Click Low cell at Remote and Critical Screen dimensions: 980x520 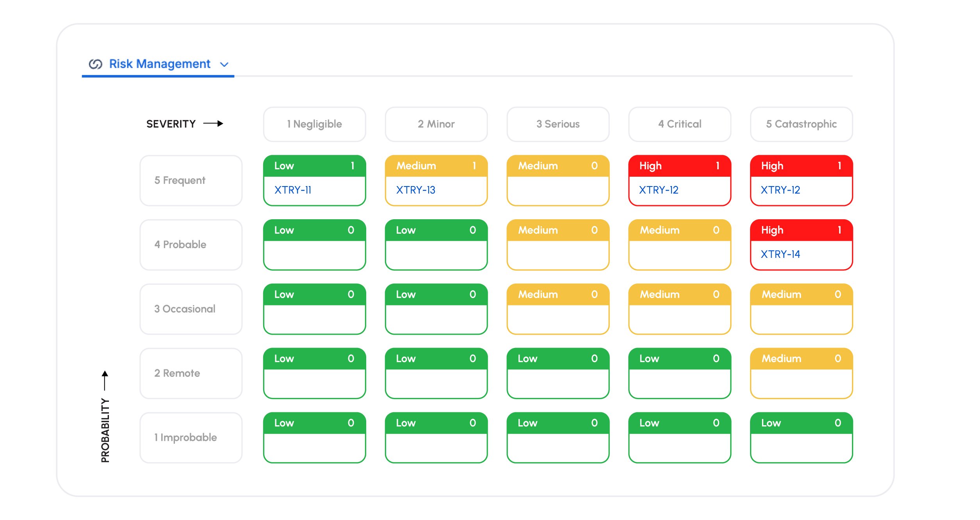pyautogui.click(x=680, y=373)
